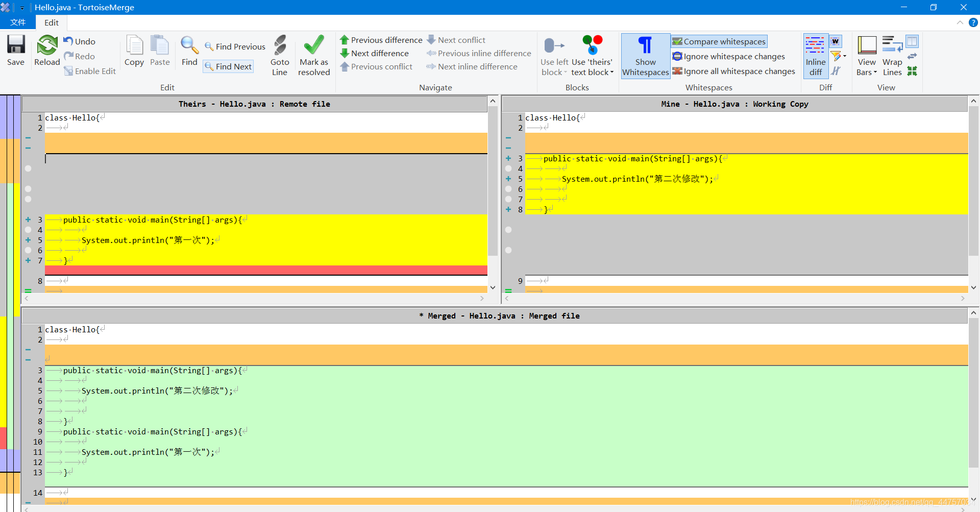This screenshot has width=980, height=512.
Task: Click the yellow block in left locator bar
Action: (3, 371)
